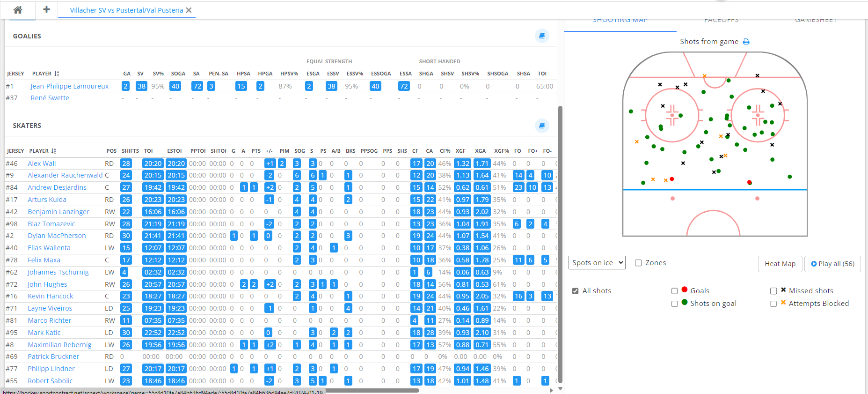The height and width of the screenshot is (394, 868).
Task: Sort goalies by Player sort icon
Action: (57, 74)
